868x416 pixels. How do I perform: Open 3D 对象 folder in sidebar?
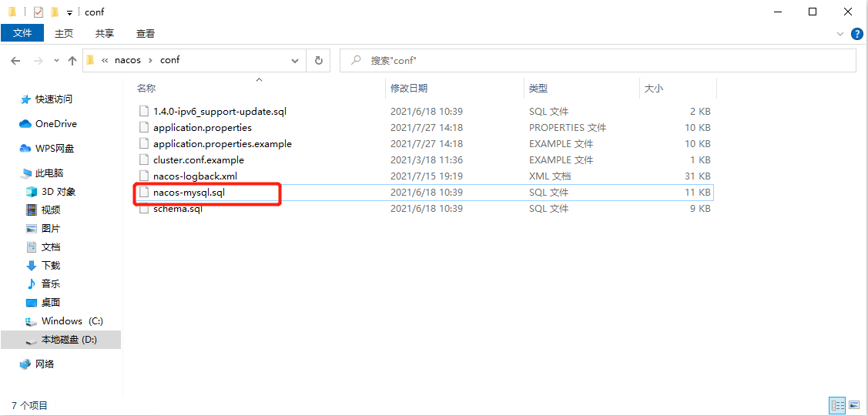[58, 192]
